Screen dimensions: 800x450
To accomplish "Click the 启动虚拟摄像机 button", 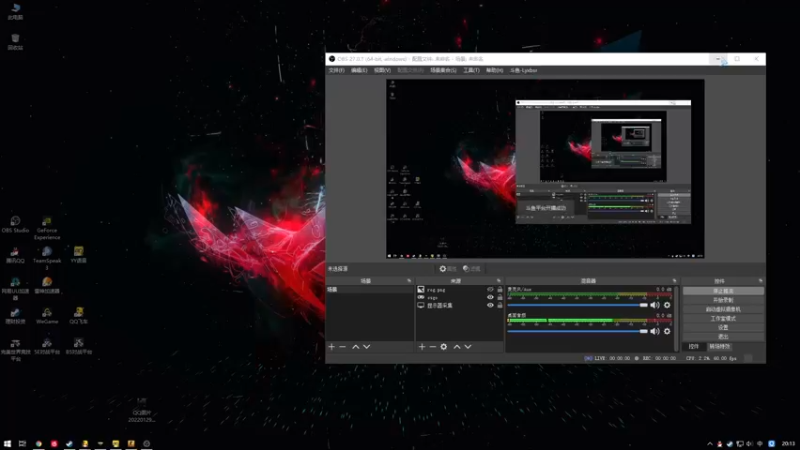I will pyautogui.click(x=723, y=309).
